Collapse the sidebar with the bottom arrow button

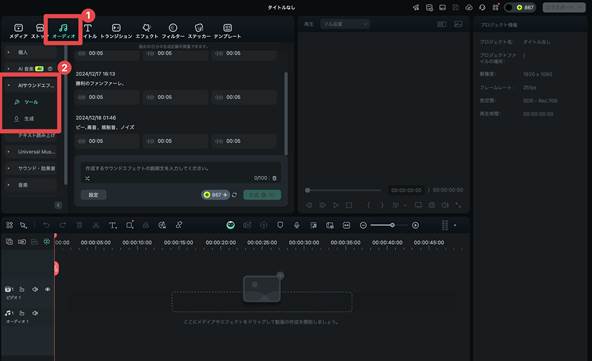(58, 205)
